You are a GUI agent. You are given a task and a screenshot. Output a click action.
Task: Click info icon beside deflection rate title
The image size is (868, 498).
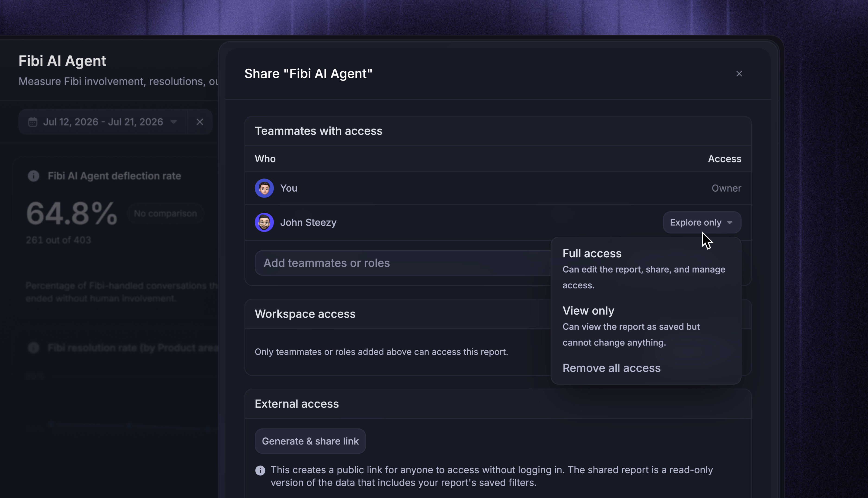coord(33,176)
